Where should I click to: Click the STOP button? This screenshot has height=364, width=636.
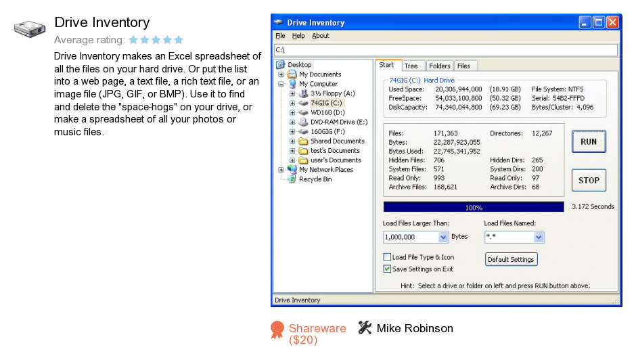click(x=589, y=180)
